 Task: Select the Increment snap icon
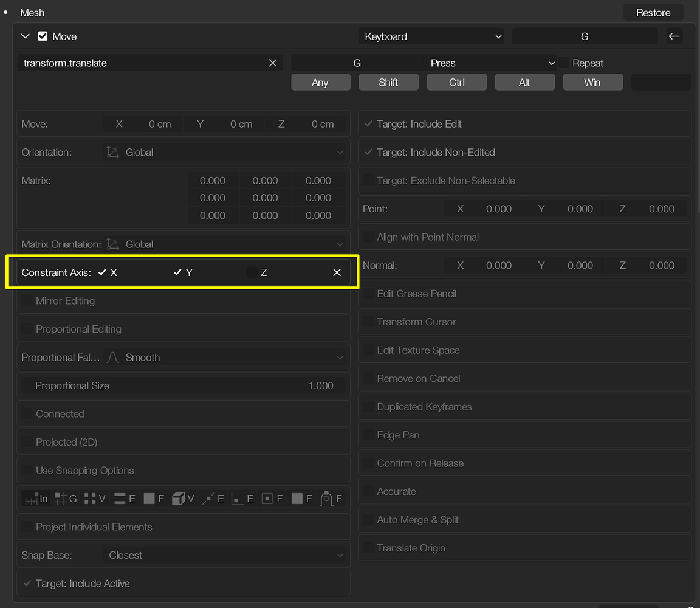[31, 499]
